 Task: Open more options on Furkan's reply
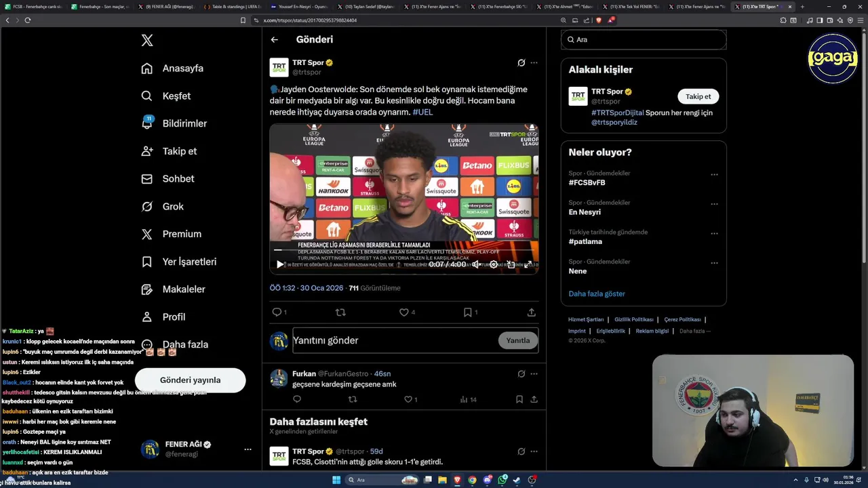pos(534,374)
